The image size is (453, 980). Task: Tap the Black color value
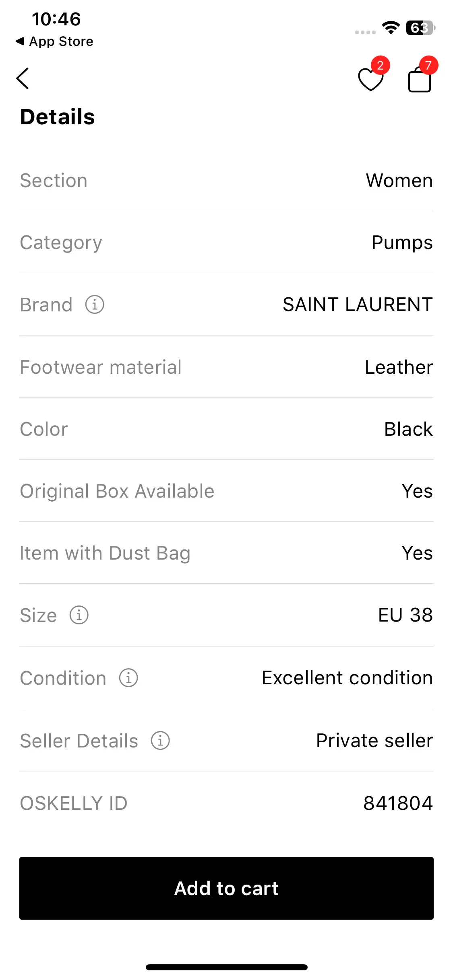pos(408,429)
